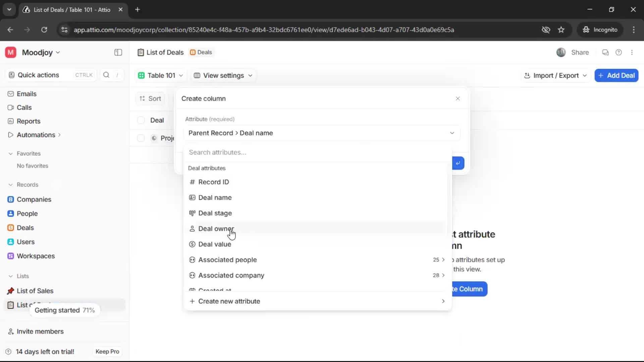The height and width of the screenshot is (362, 644).
Task: Click Keep Pro to upgrade
Action: tap(107, 351)
